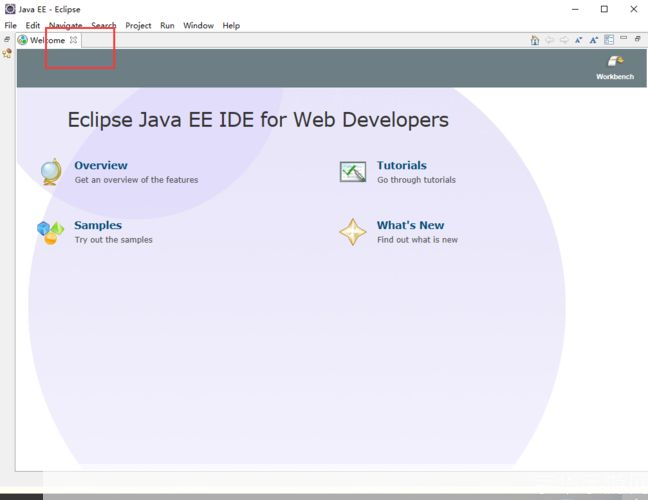Open the Run menu
The width and height of the screenshot is (648, 500).
tap(167, 26)
